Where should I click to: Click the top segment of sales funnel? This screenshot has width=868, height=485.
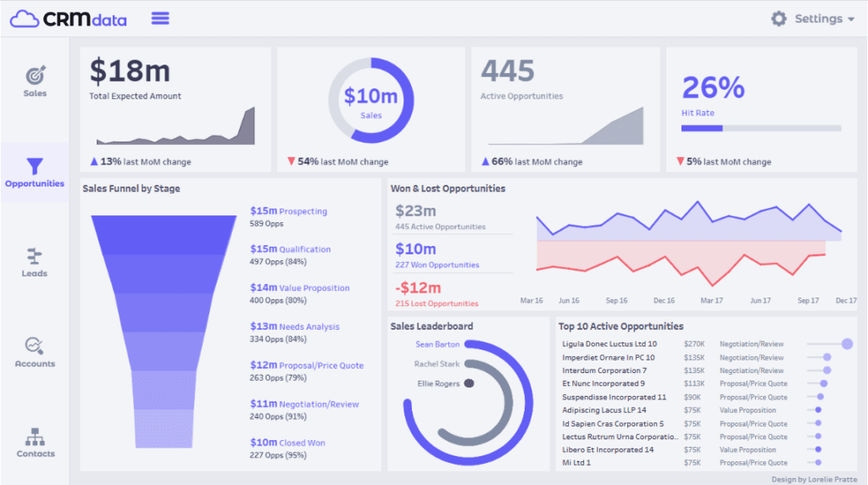click(164, 234)
